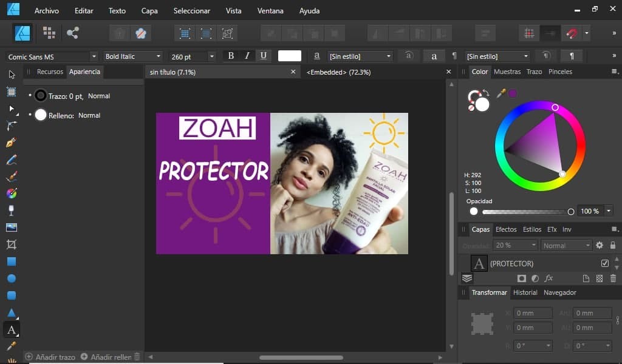Open the Archivo menu
The height and width of the screenshot is (364, 622).
pyautogui.click(x=46, y=11)
